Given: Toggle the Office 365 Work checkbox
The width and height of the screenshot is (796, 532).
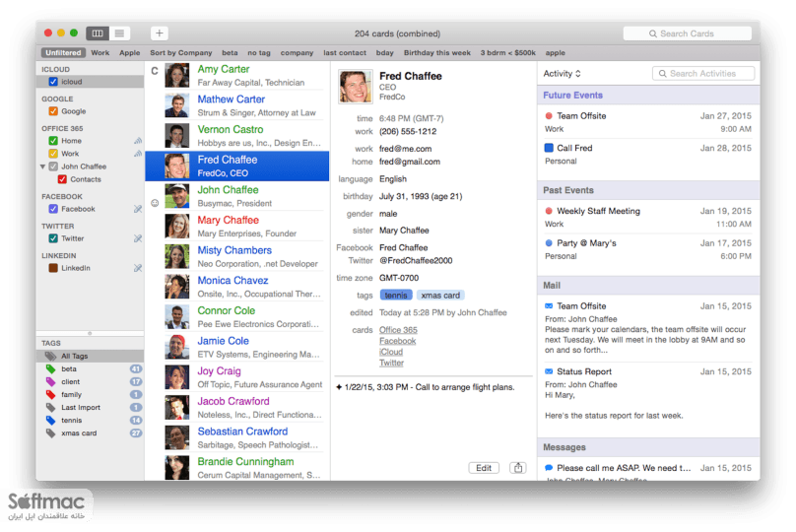Looking at the screenshot, I should [x=53, y=154].
